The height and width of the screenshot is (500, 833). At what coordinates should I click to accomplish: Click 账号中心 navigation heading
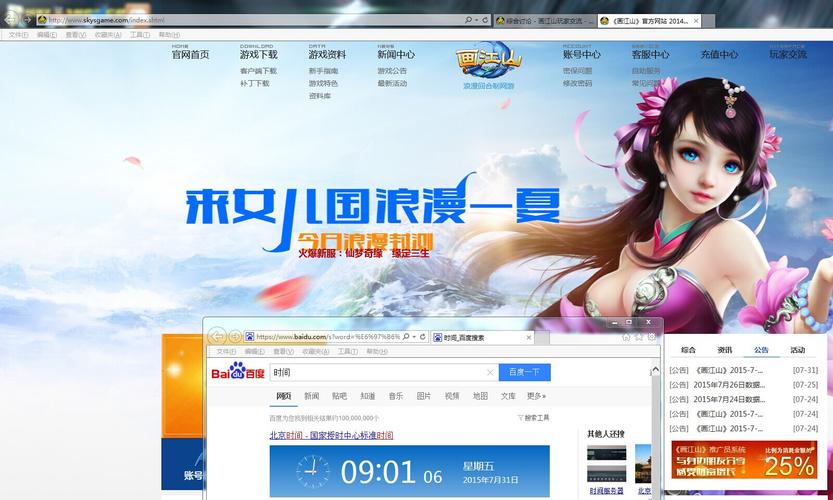pyautogui.click(x=582, y=54)
